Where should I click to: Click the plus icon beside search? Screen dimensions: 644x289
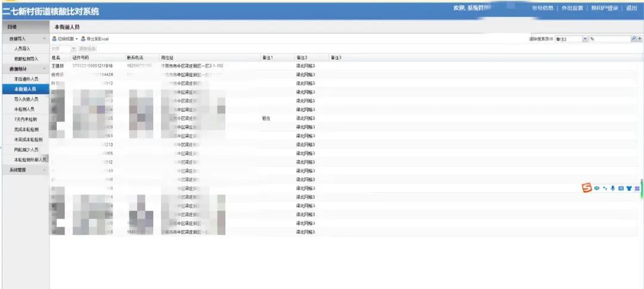click(x=639, y=39)
